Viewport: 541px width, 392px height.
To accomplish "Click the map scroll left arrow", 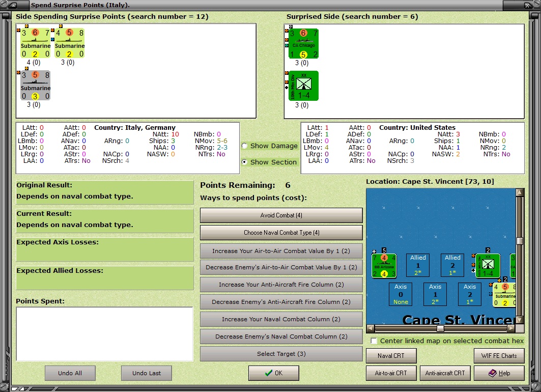I will point(370,328).
